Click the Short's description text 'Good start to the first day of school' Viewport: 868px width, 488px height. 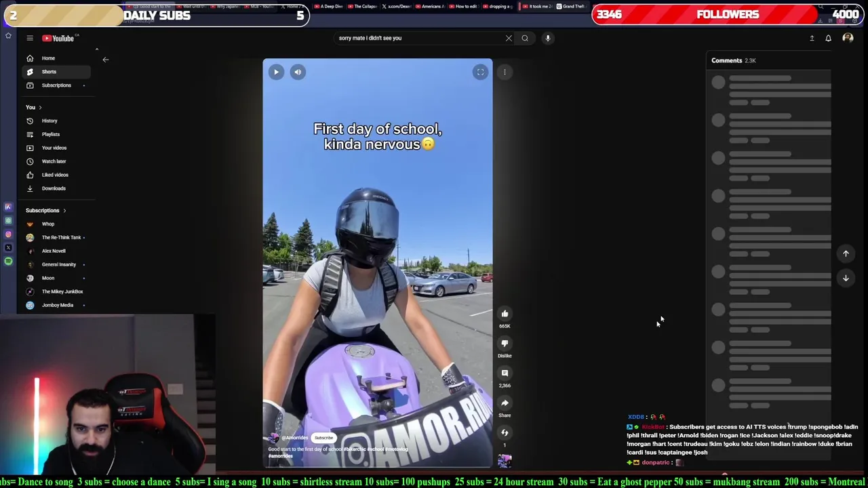(305, 449)
